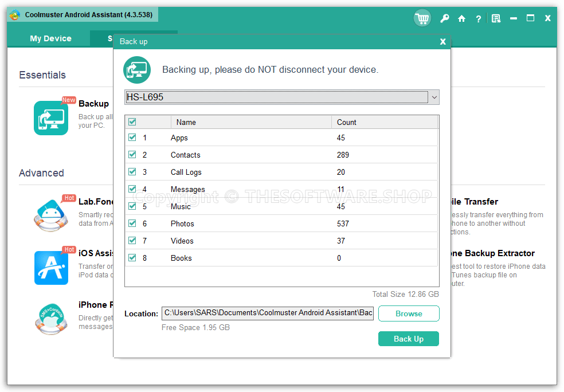
Task: Click the Free Space 1.95 GB text
Action: click(195, 328)
